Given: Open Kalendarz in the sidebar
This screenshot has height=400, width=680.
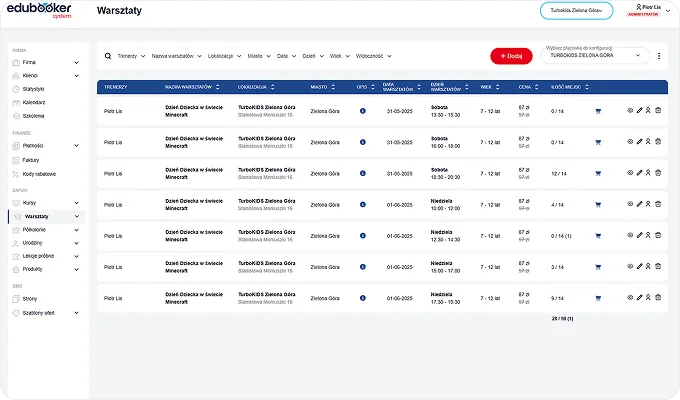Looking at the screenshot, I should coord(35,102).
